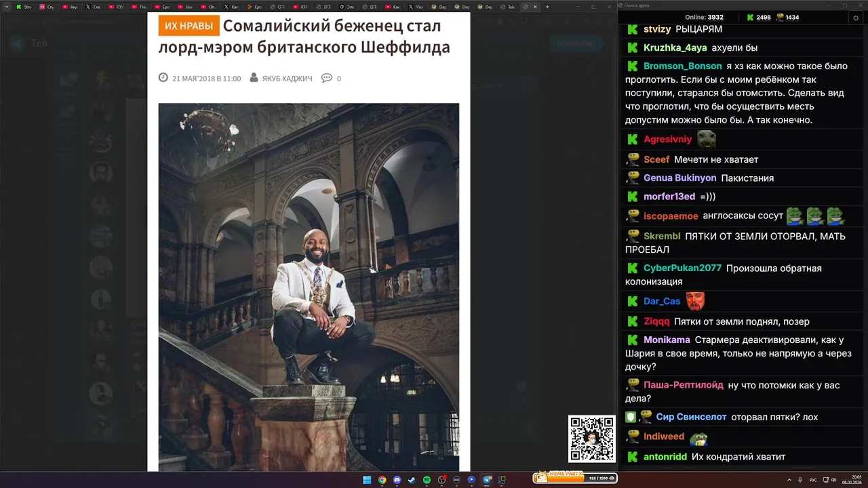This screenshot has height=488, width=868.
Task: Click the comments speech-bubble icon under the headline
Action: pos(327,78)
